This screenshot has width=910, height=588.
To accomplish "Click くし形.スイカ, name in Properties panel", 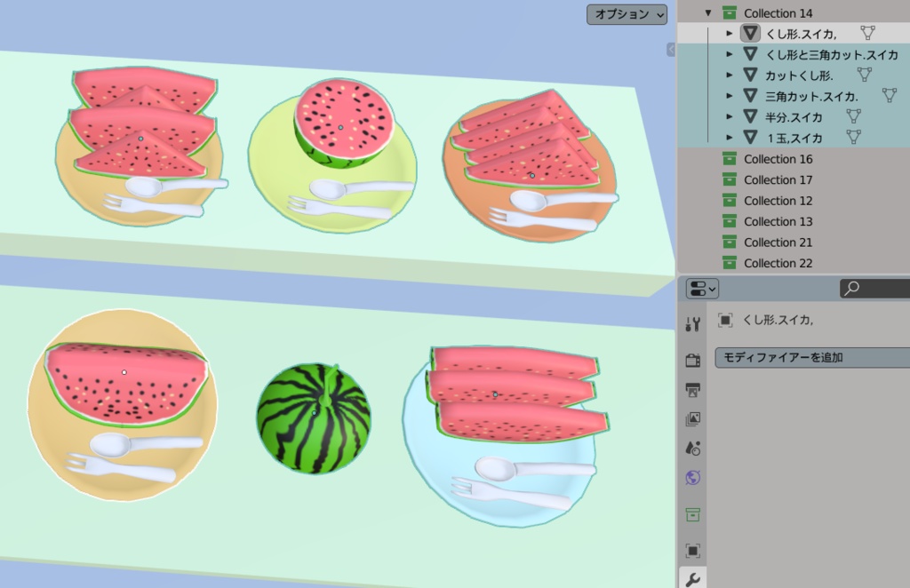I will point(778,320).
